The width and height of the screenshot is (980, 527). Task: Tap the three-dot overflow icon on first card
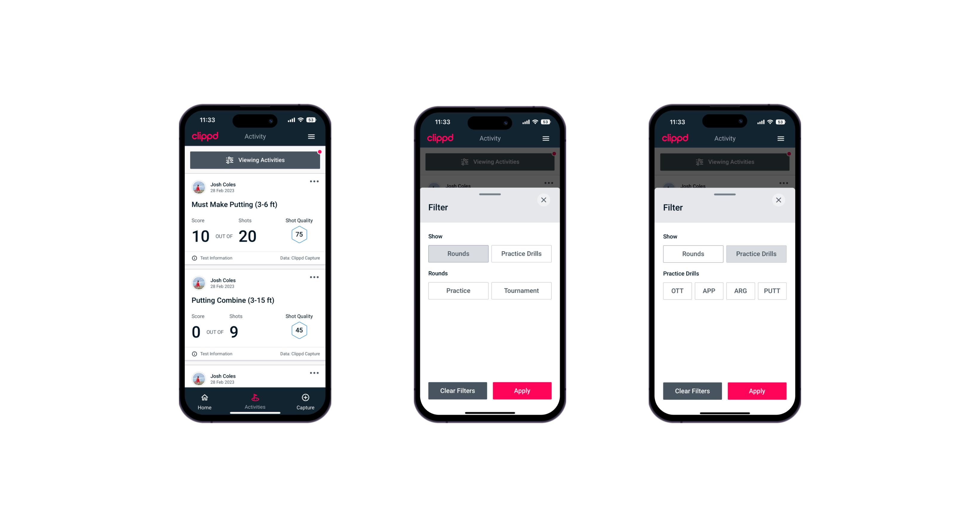click(314, 182)
